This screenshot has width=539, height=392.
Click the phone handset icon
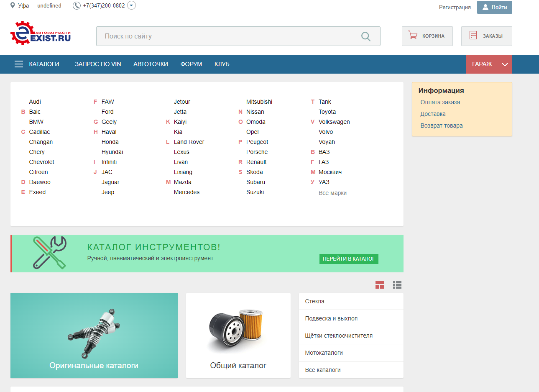click(x=77, y=5)
